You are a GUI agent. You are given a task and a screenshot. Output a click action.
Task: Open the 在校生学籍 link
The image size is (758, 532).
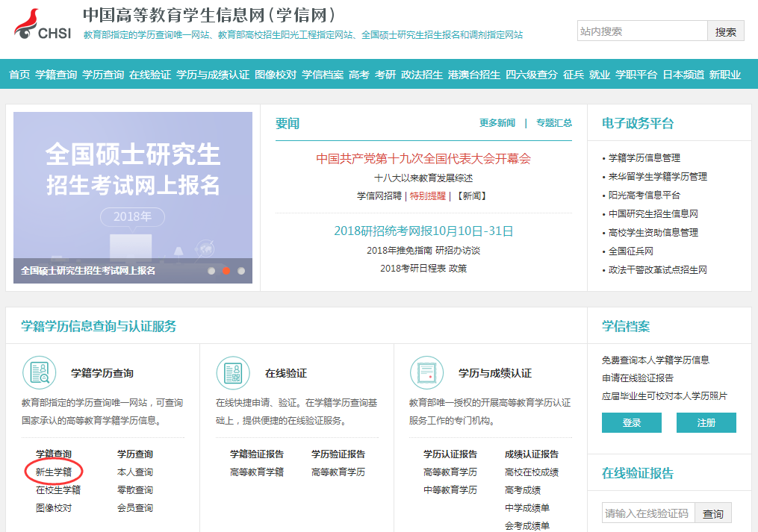(x=58, y=490)
